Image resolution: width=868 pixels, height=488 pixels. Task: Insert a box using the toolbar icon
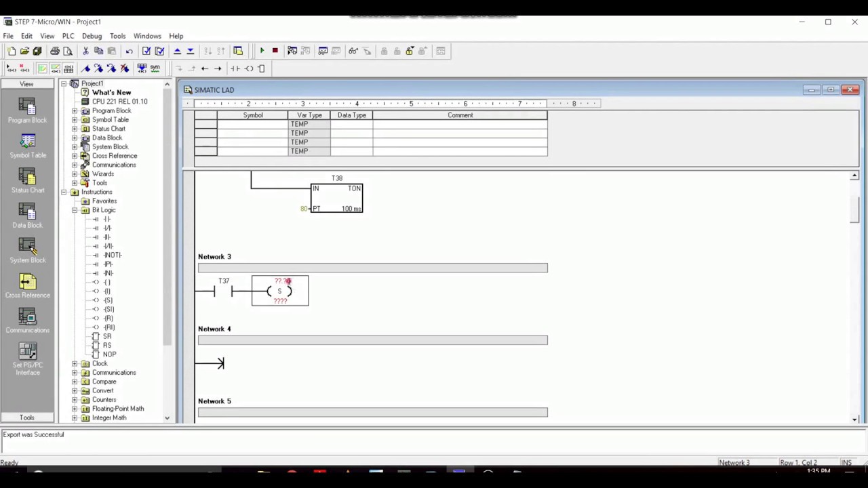coord(262,68)
